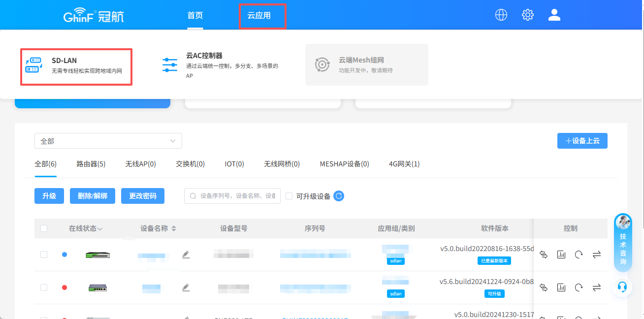Image resolution: width=644 pixels, height=319 pixels.
Task: Click the refresh icon beside 可升级设备
Action: point(339,196)
